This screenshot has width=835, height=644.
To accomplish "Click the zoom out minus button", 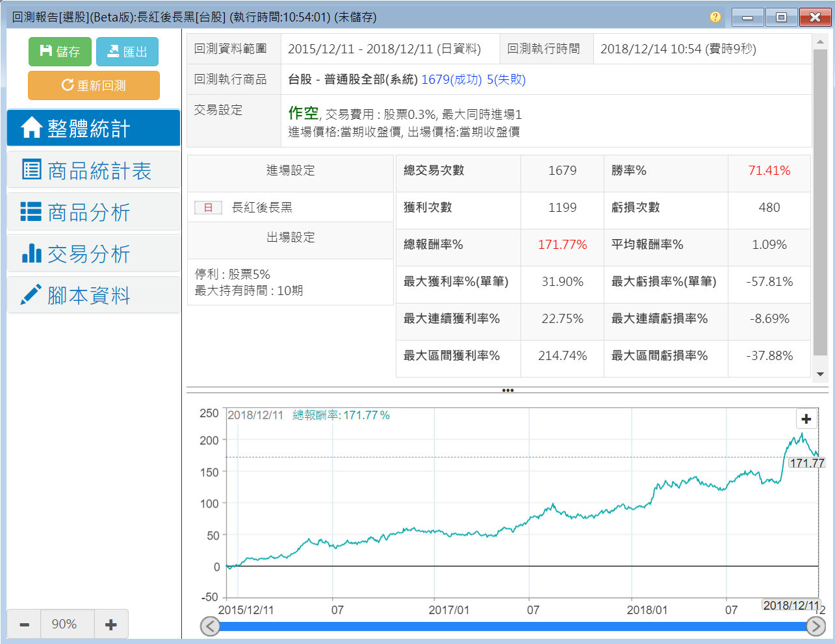I will pos(24,625).
